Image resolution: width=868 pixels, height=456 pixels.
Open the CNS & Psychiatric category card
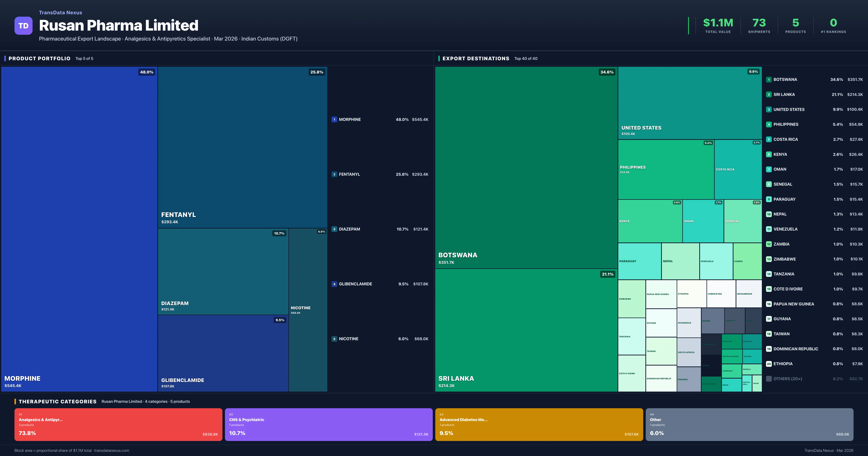(329, 424)
